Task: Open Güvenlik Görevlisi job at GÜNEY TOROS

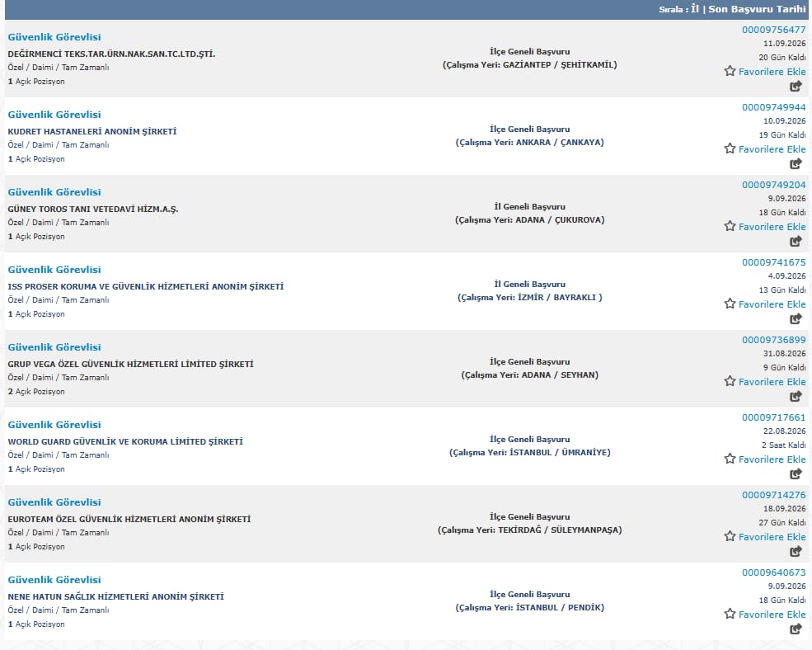Action: coord(54,192)
